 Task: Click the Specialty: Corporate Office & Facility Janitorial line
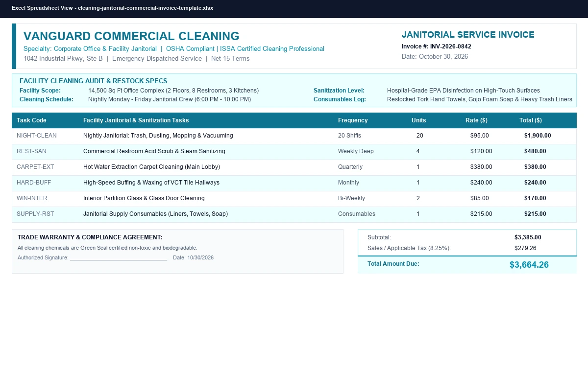[174, 49]
